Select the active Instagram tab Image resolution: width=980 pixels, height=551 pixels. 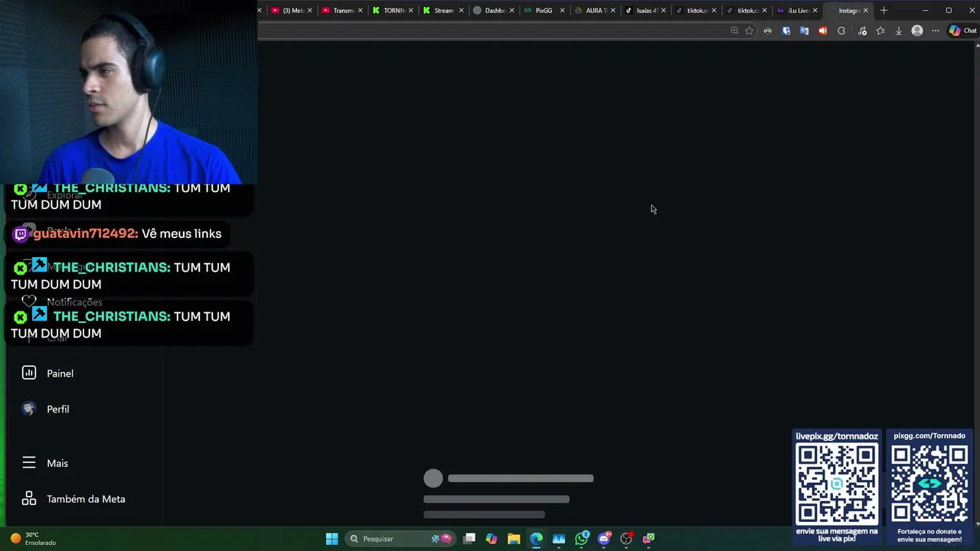[x=848, y=10]
